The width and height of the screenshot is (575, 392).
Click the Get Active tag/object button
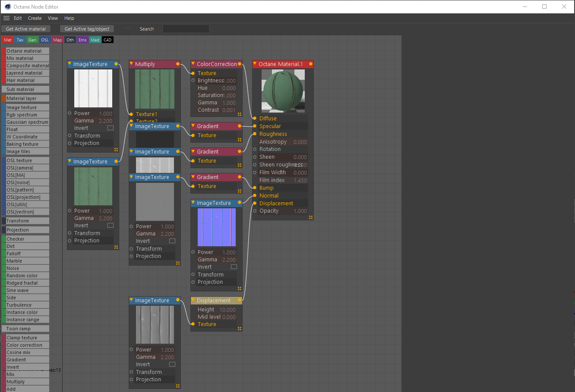coord(87,29)
